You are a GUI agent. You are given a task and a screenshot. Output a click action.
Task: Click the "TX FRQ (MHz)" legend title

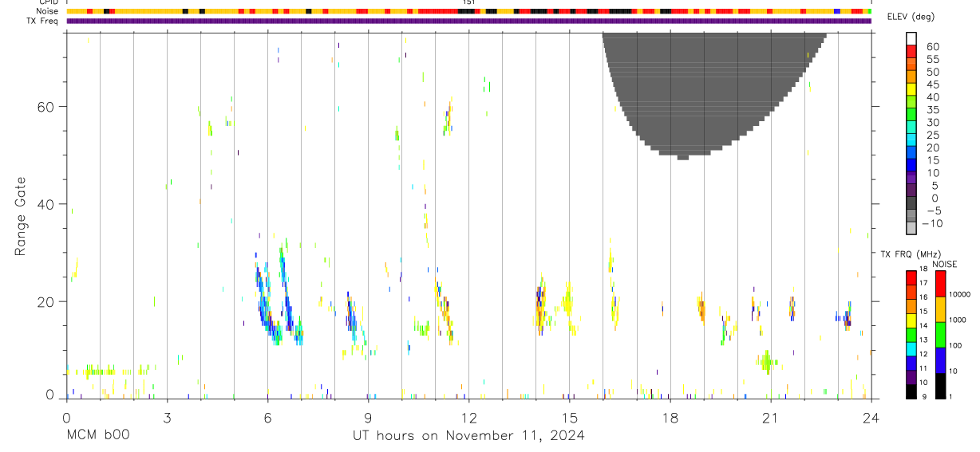coord(910,254)
